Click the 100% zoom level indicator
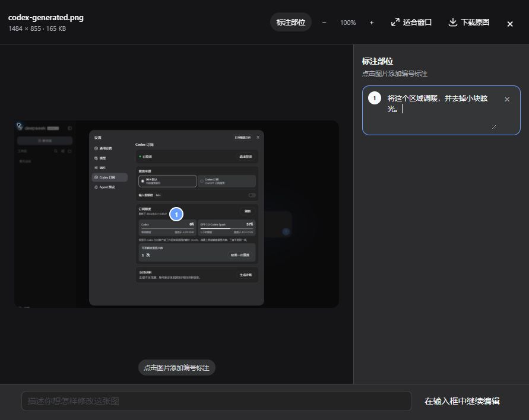Image resolution: width=529 pixels, height=420 pixels. coord(348,23)
